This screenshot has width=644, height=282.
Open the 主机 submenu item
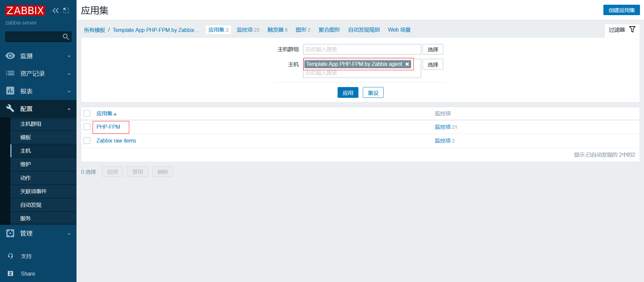[x=44, y=151]
